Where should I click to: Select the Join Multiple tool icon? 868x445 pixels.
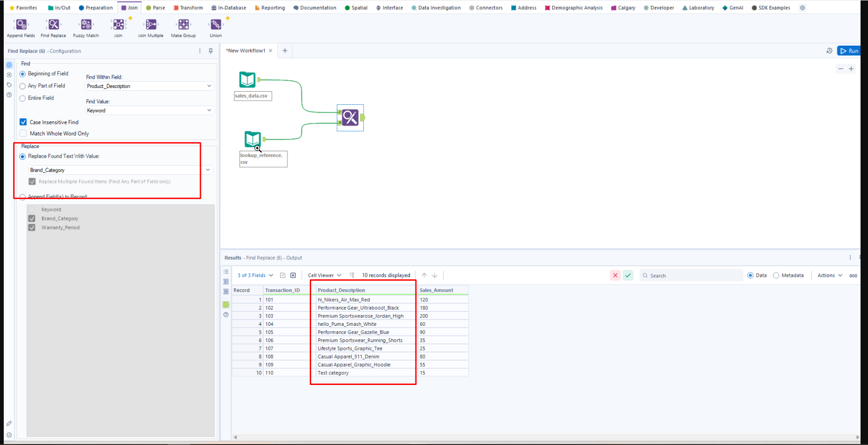151,25
